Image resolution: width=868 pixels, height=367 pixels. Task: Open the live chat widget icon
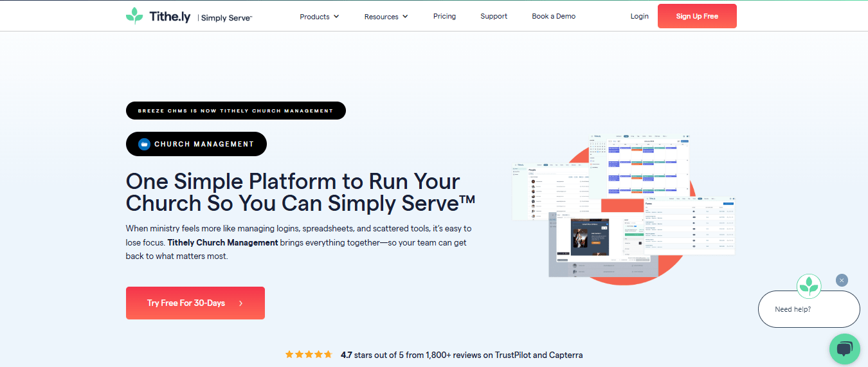[844, 349]
